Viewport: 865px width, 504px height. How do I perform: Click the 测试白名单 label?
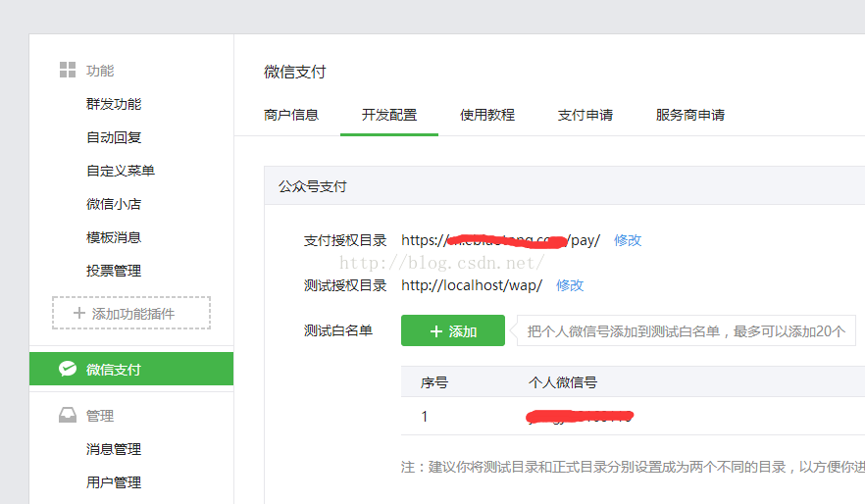point(338,330)
